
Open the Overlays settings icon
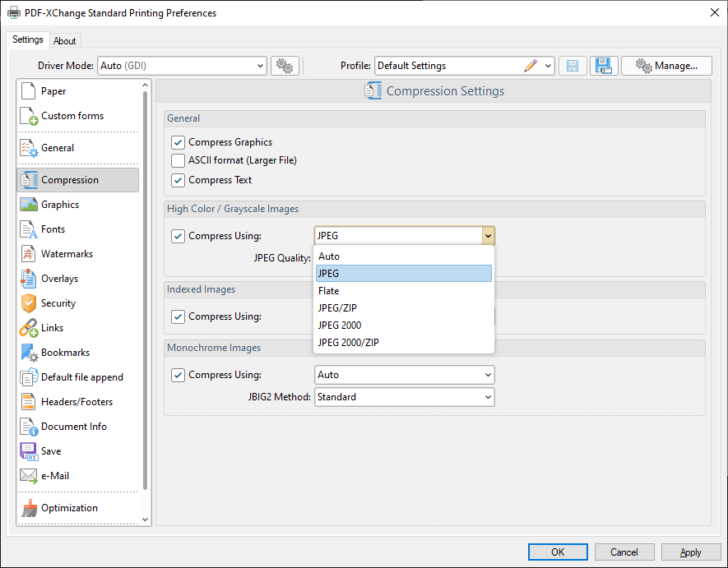(28, 279)
